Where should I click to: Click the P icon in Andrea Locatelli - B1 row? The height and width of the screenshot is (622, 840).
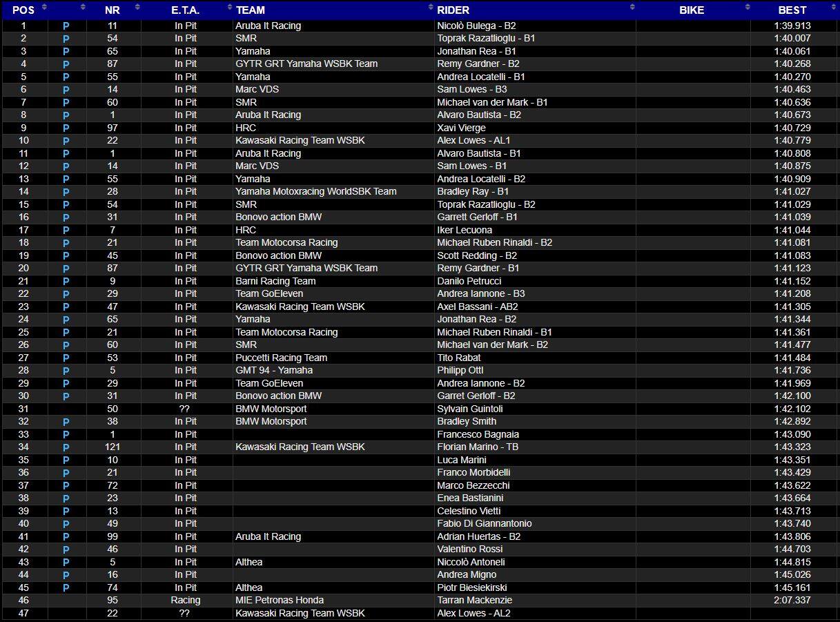click(x=66, y=77)
